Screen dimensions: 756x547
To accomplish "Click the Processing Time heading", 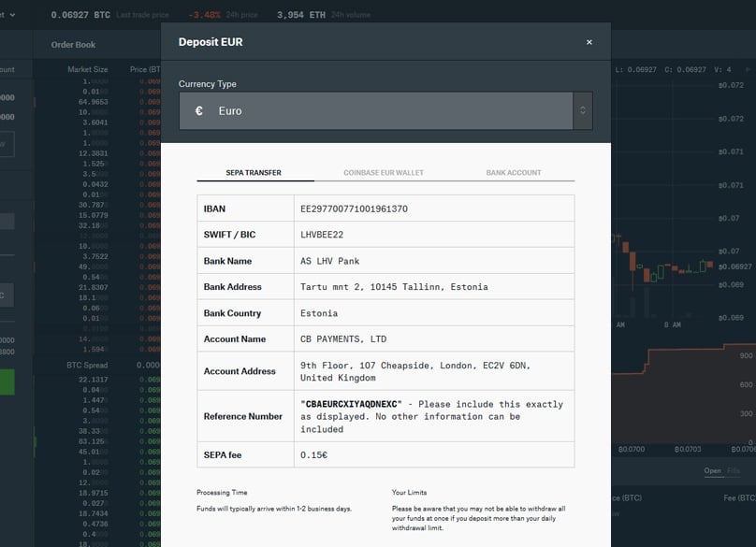I will point(222,493).
